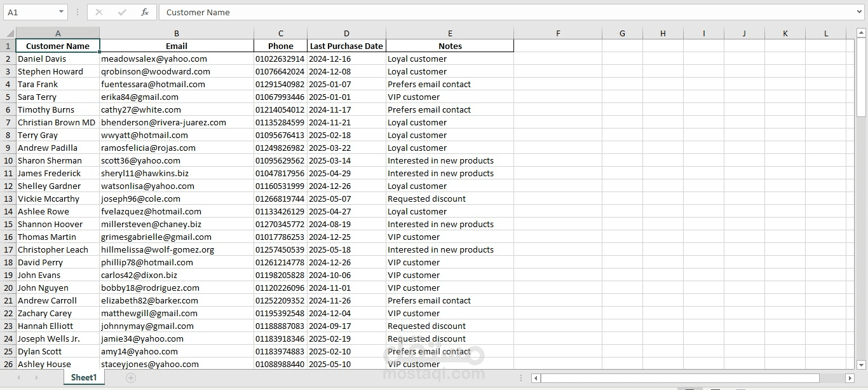This screenshot has height=390, width=868.
Task: Click the horizontal scrollbar left arrow
Action: (536, 379)
